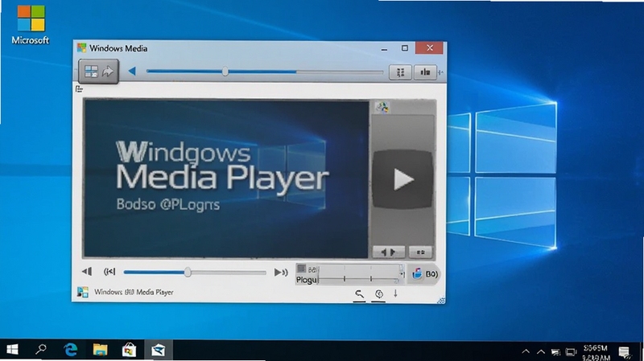Click the small gray square icon above Plogu
644x361 pixels.
[x=301, y=269]
